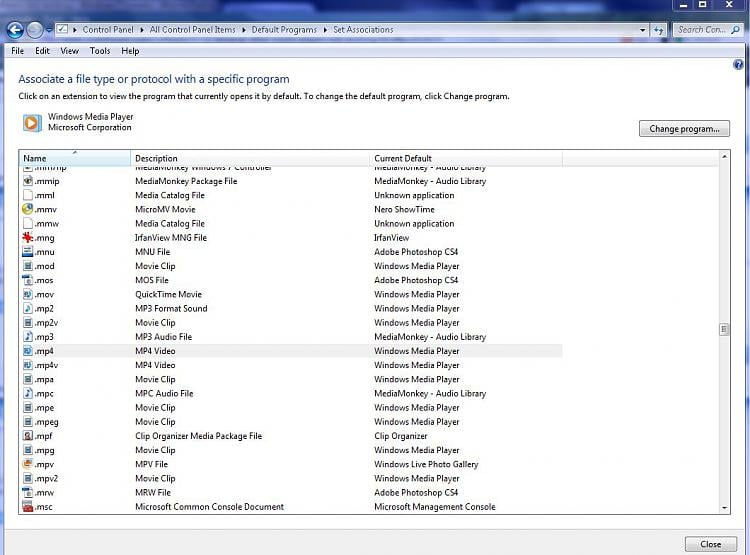Click the scrollbar down arrow
Screen dimensions: 750x555
724,508
